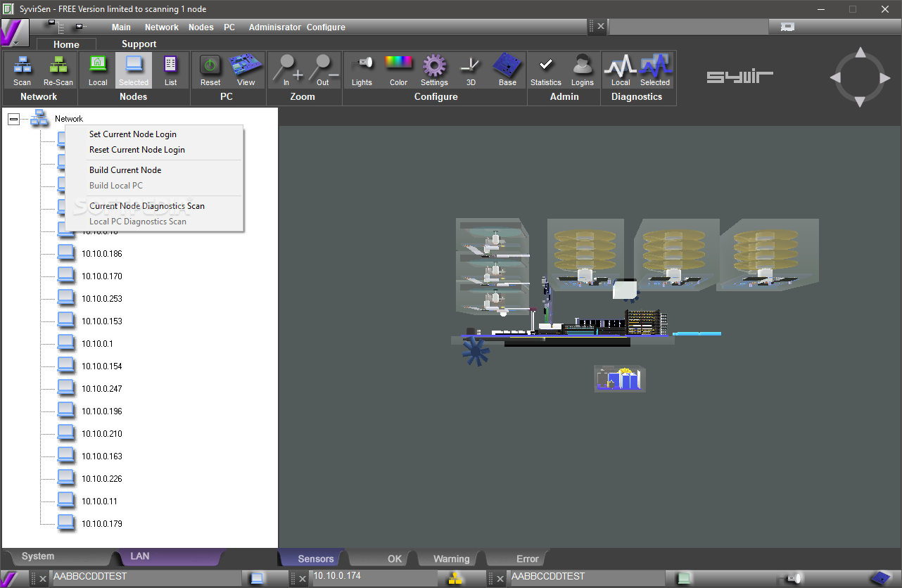Select the Base board icon
Viewport: 902px width, 588px height.
click(x=507, y=70)
